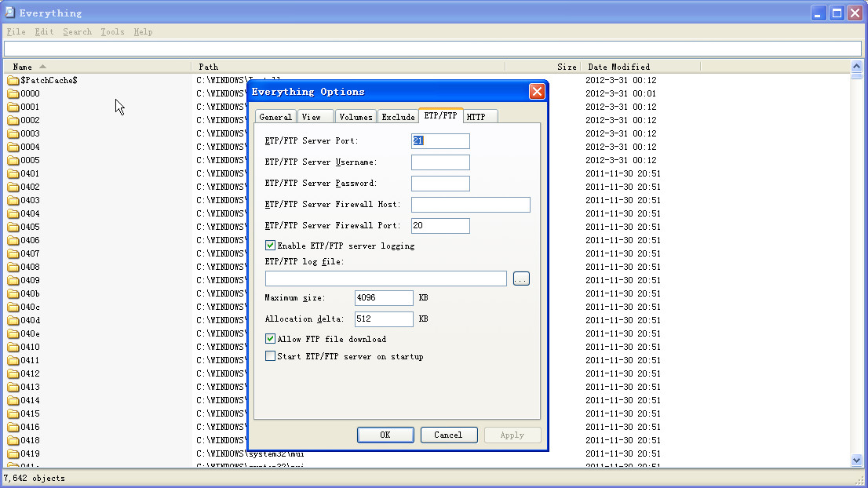Select folder icon beside 0003
Image resolution: width=868 pixels, height=488 pixels.
point(13,134)
